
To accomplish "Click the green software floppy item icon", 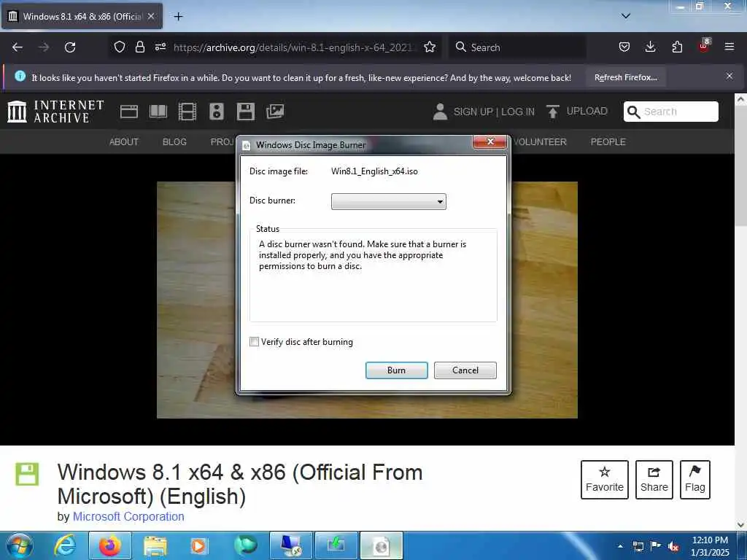I will point(27,474).
